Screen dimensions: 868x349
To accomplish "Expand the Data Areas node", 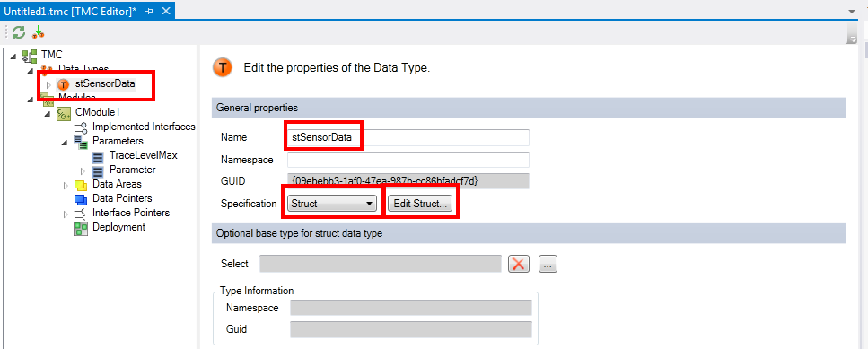I will coord(66,185).
